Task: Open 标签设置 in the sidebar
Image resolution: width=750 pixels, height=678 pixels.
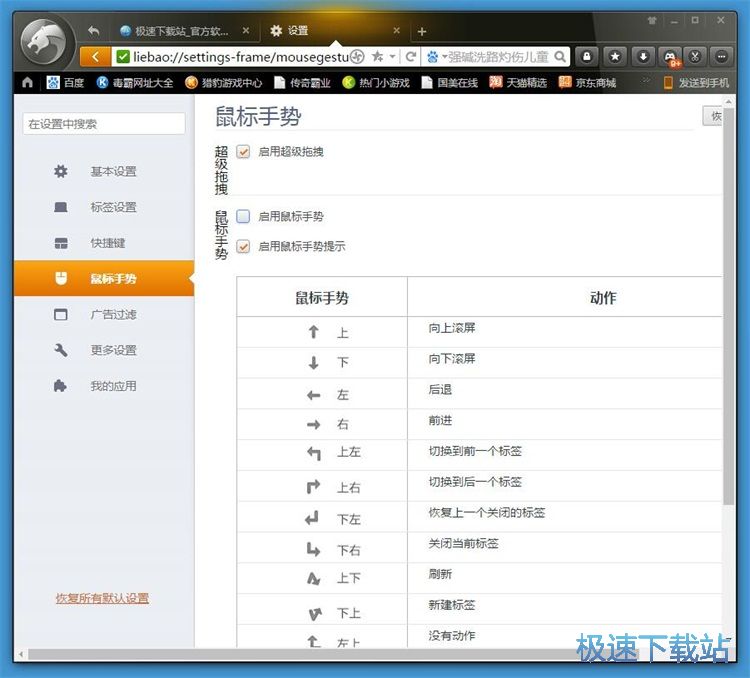Action: click(104, 207)
